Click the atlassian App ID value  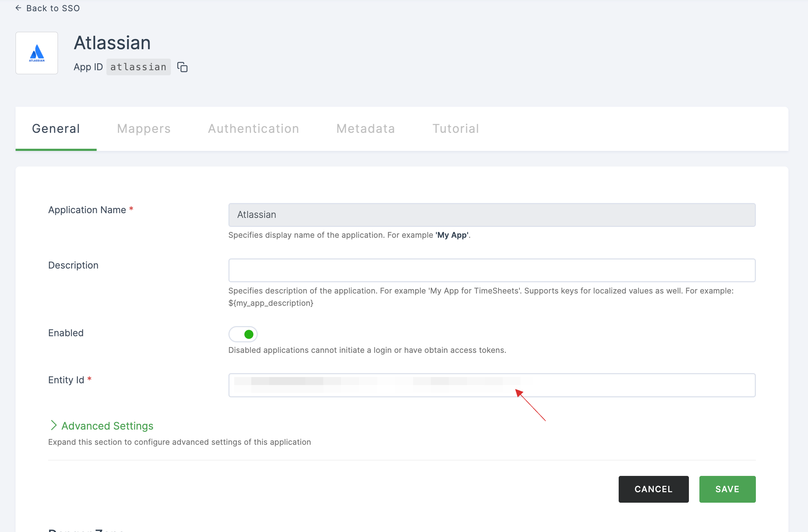coord(138,67)
